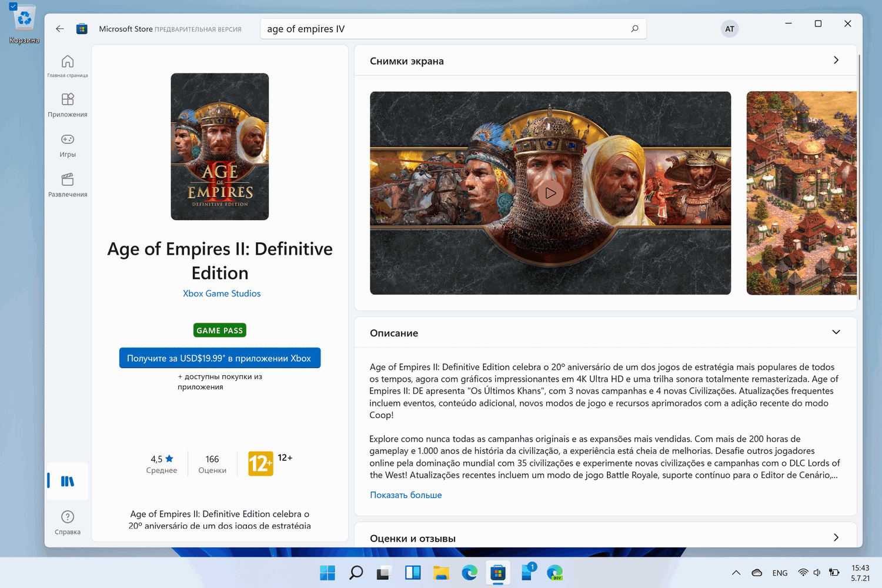Image resolution: width=882 pixels, height=588 pixels.
Task: Collapse the Описание description section
Action: (836, 332)
